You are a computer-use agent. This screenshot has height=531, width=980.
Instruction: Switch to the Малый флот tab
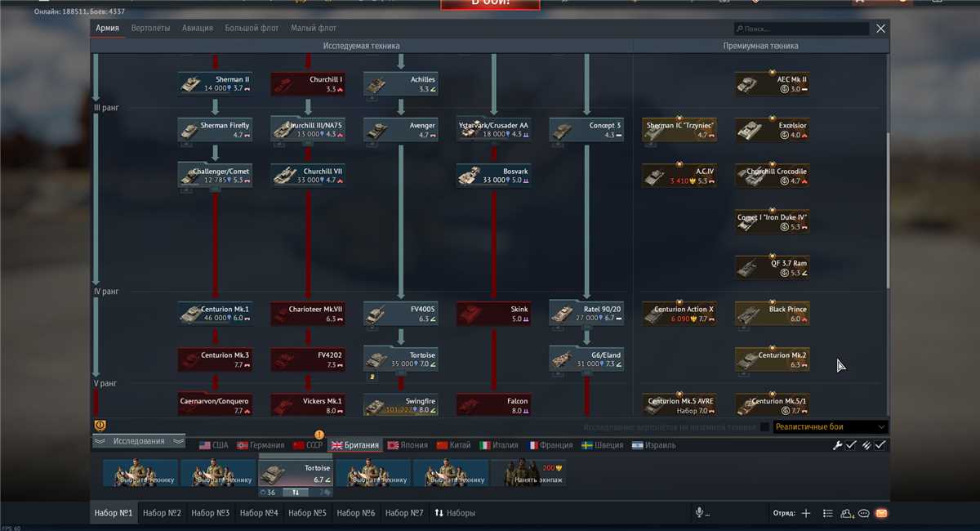coord(314,28)
